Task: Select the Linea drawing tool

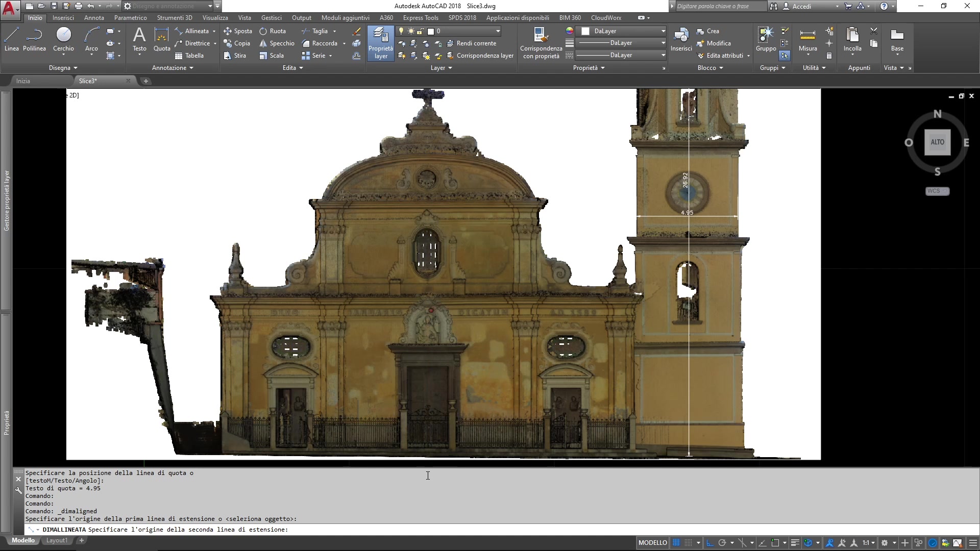Action: (11, 40)
